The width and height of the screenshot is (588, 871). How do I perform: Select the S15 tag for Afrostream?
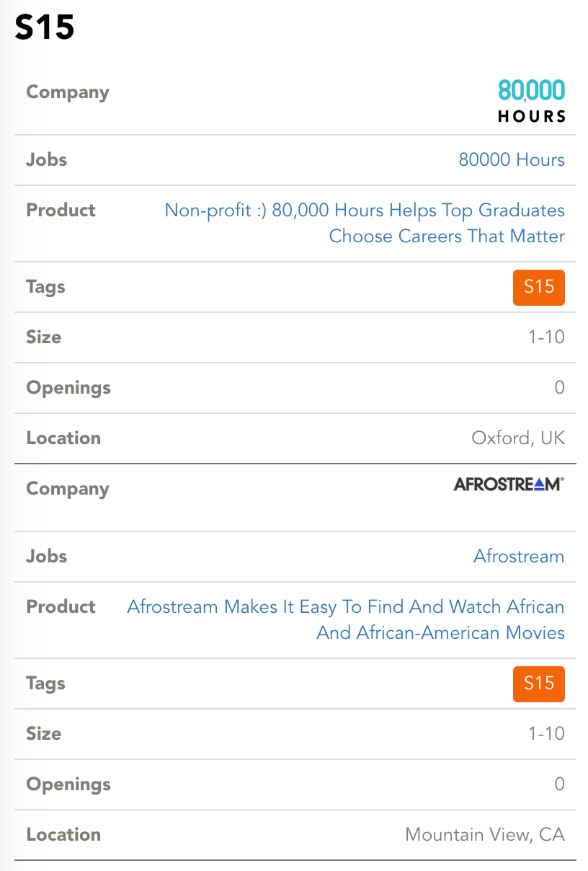point(539,684)
